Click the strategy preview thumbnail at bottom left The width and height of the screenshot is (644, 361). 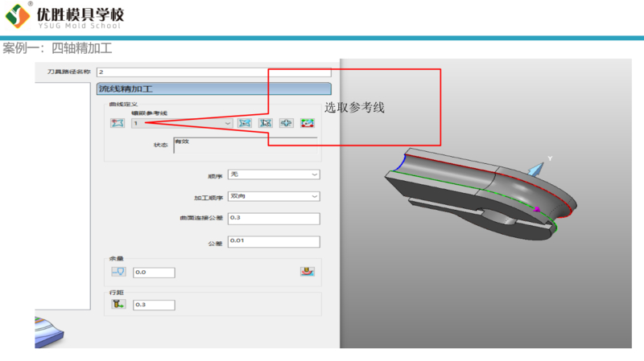tap(49, 332)
